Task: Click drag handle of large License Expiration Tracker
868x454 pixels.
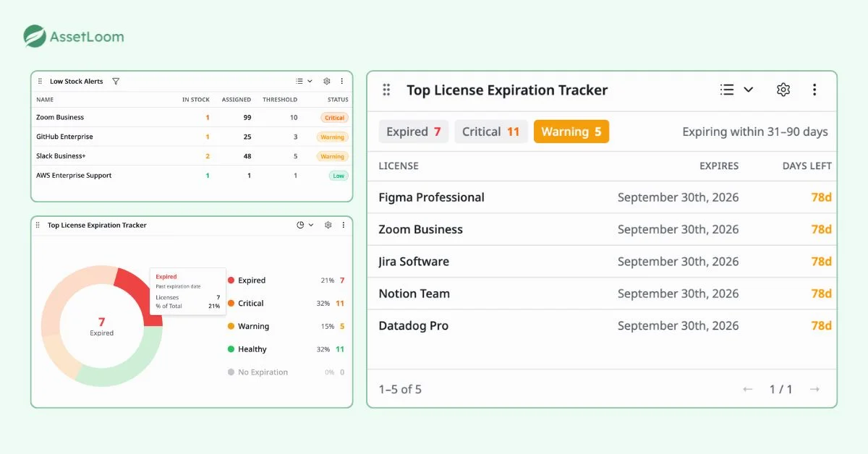Action: 386,90
